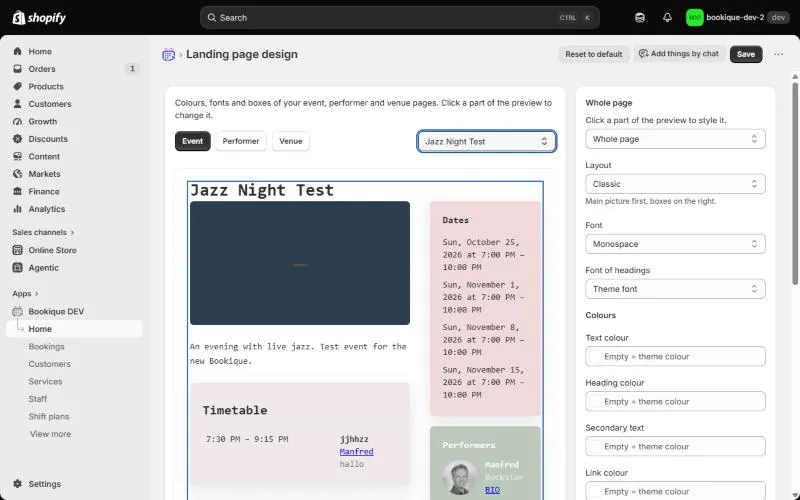Open the three-dot more actions menu
The image size is (800, 500).
(x=778, y=54)
